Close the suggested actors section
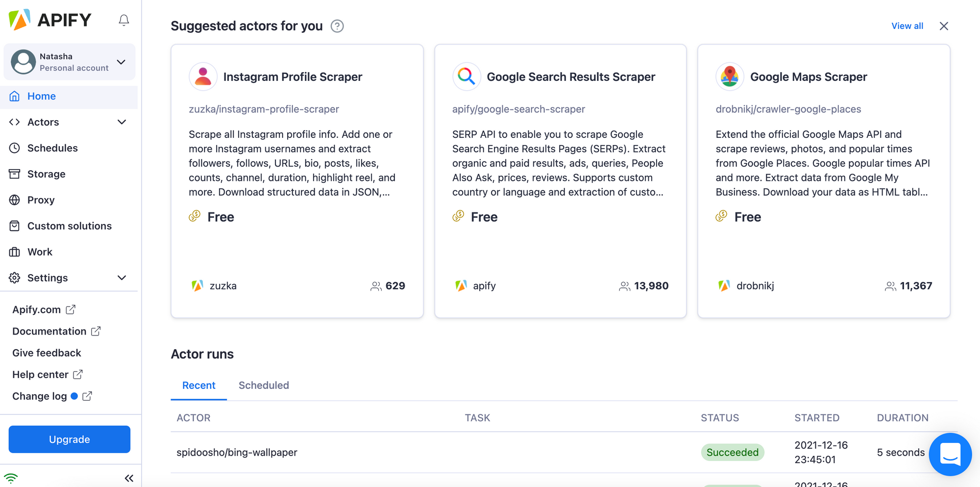 point(944,26)
